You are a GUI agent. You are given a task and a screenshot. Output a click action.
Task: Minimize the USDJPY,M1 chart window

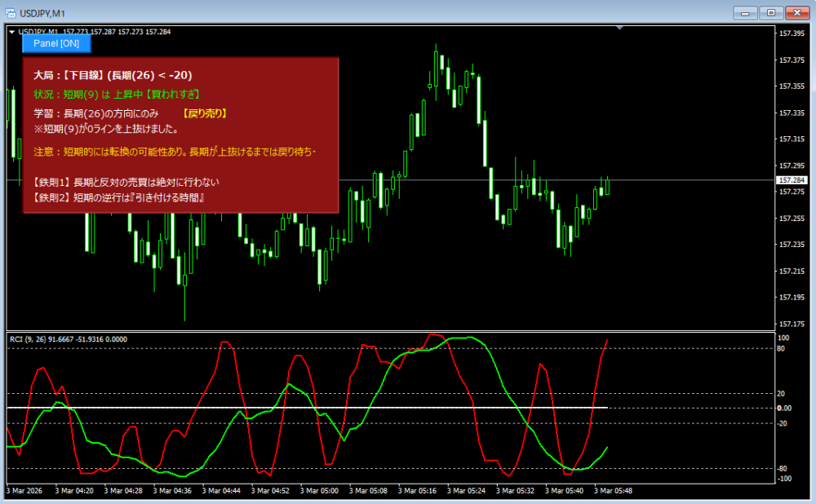pyautogui.click(x=745, y=12)
